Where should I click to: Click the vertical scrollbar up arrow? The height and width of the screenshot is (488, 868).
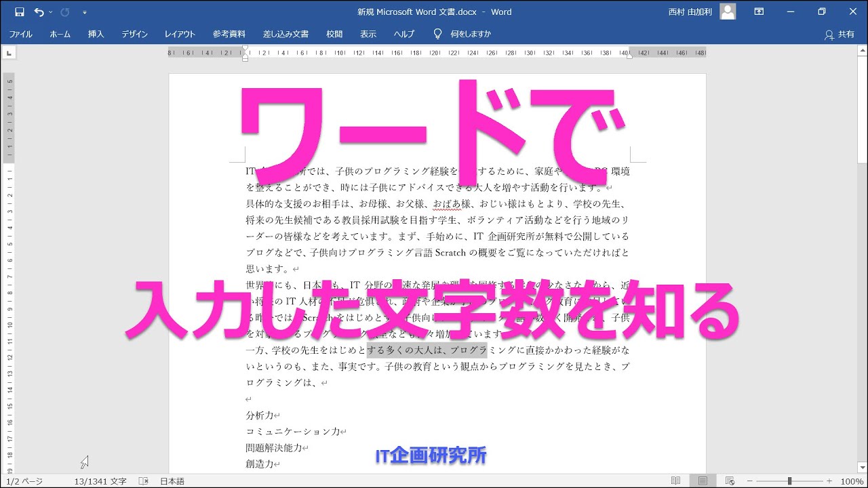click(x=862, y=51)
